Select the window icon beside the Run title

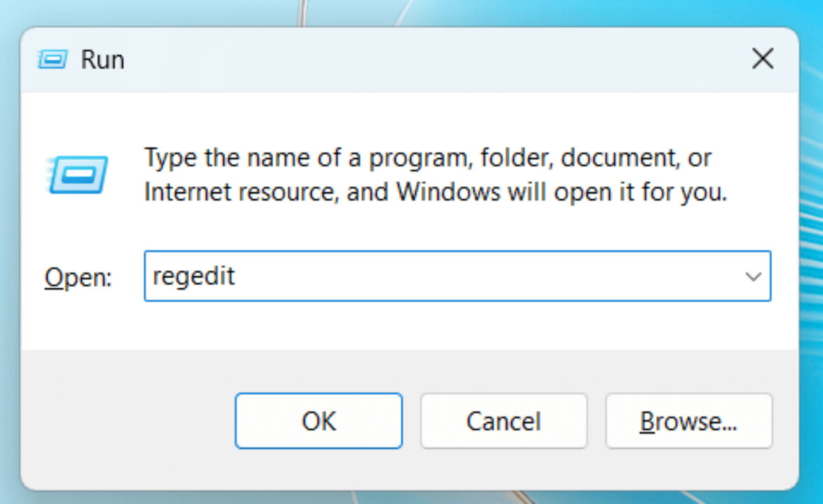53,59
